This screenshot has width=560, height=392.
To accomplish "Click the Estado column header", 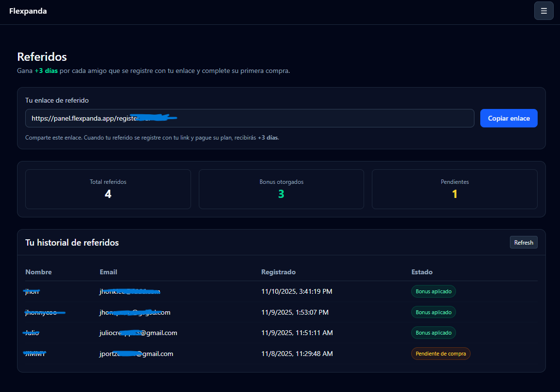I will coord(422,272).
